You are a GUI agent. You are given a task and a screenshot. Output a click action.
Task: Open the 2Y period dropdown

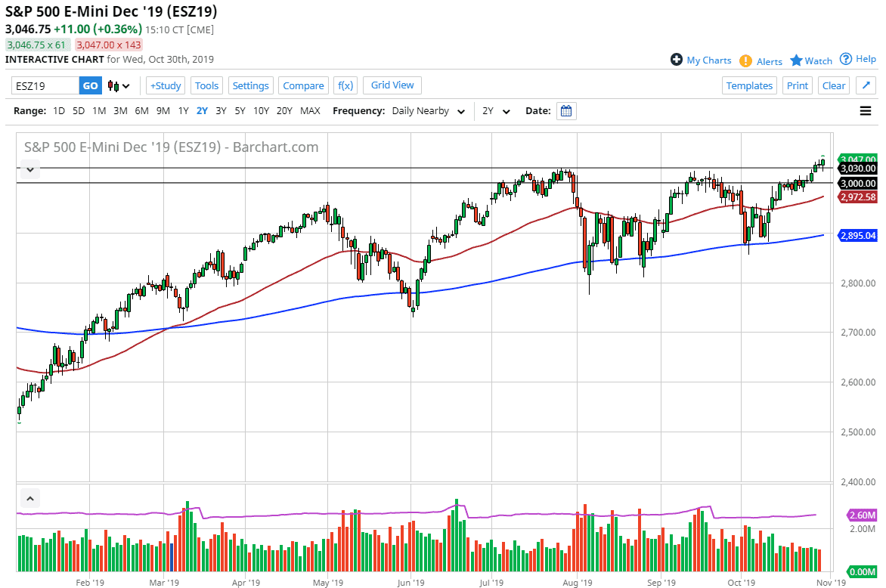[497, 110]
